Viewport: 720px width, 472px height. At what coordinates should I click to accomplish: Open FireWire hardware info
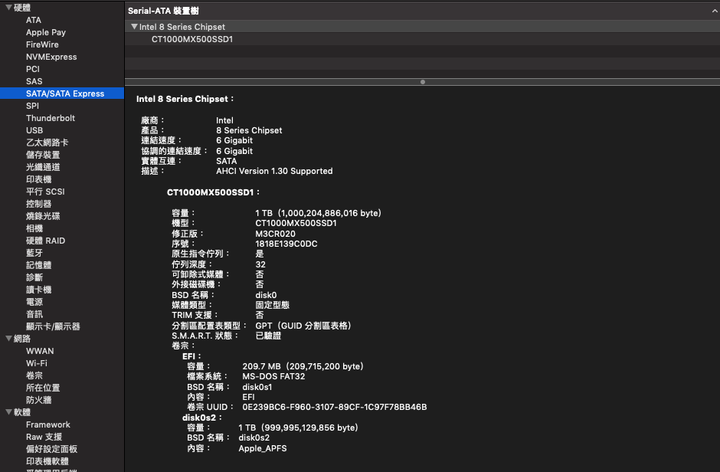tap(42, 45)
